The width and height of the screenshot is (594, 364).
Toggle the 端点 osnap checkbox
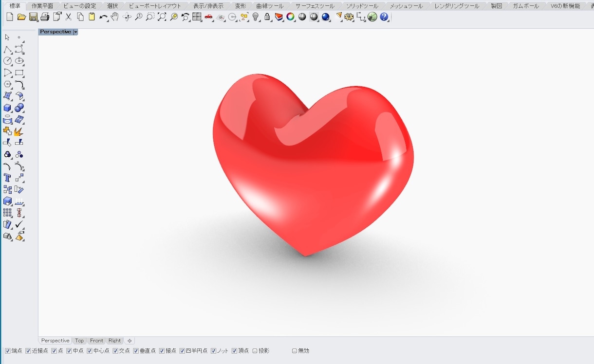[7, 351]
